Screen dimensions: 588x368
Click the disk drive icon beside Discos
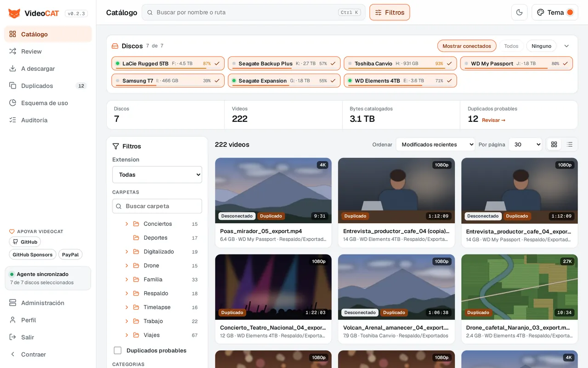[115, 46]
